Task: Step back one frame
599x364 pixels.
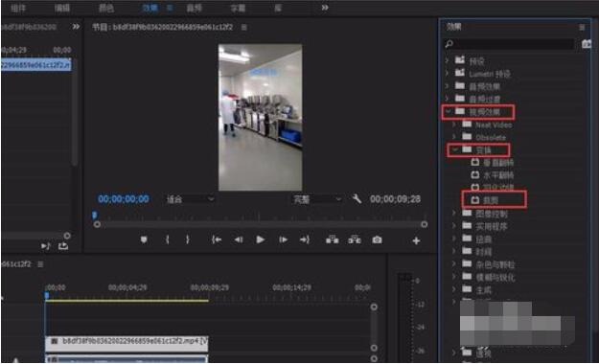Action: pos(239,239)
